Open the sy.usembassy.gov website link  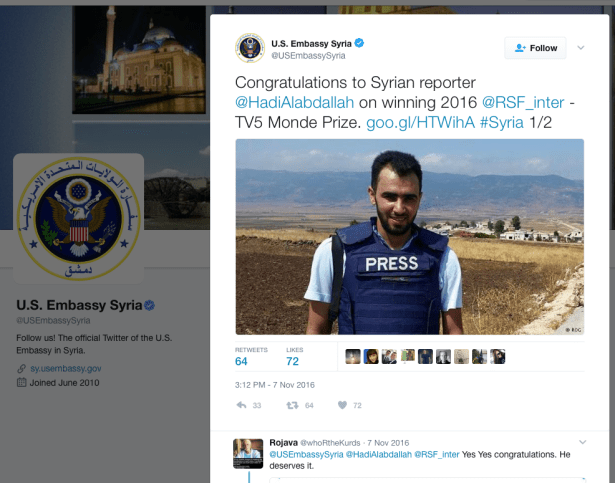[x=66, y=368]
